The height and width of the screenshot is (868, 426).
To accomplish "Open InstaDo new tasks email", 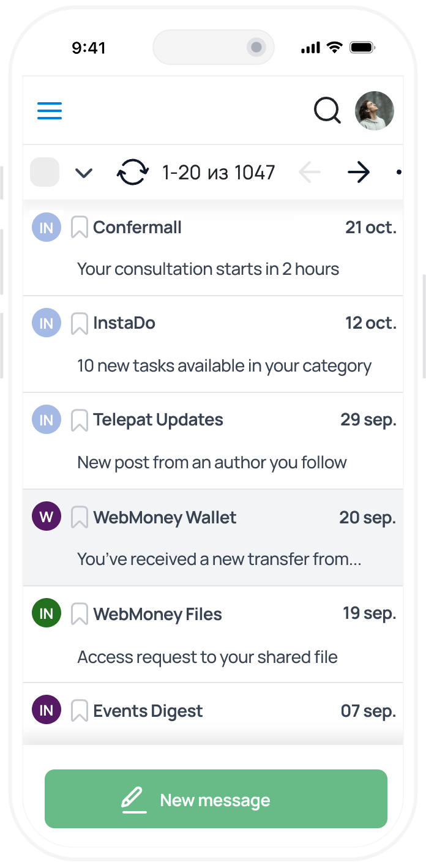I will coord(224,366).
